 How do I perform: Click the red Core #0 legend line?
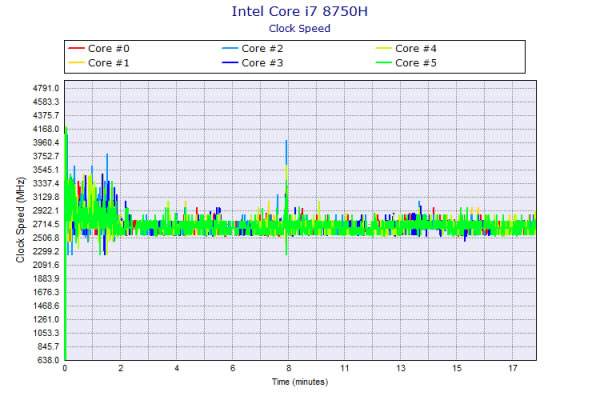(x=76, y=49)
